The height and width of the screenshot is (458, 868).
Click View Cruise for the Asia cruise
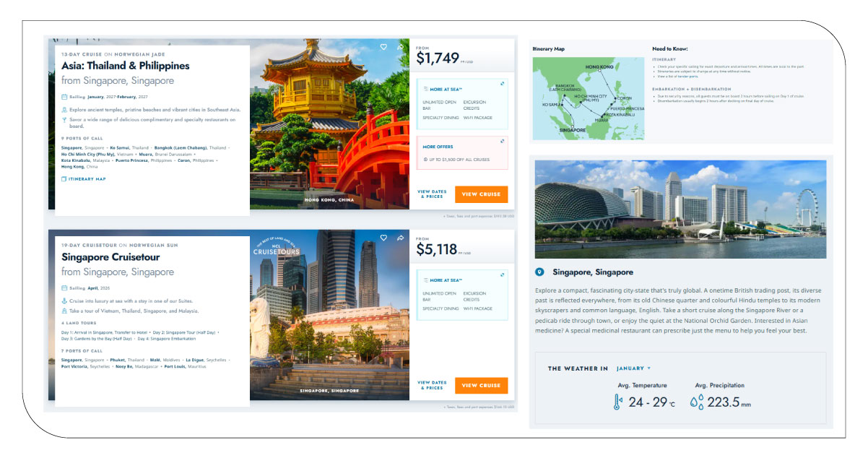tap(482, 194)
